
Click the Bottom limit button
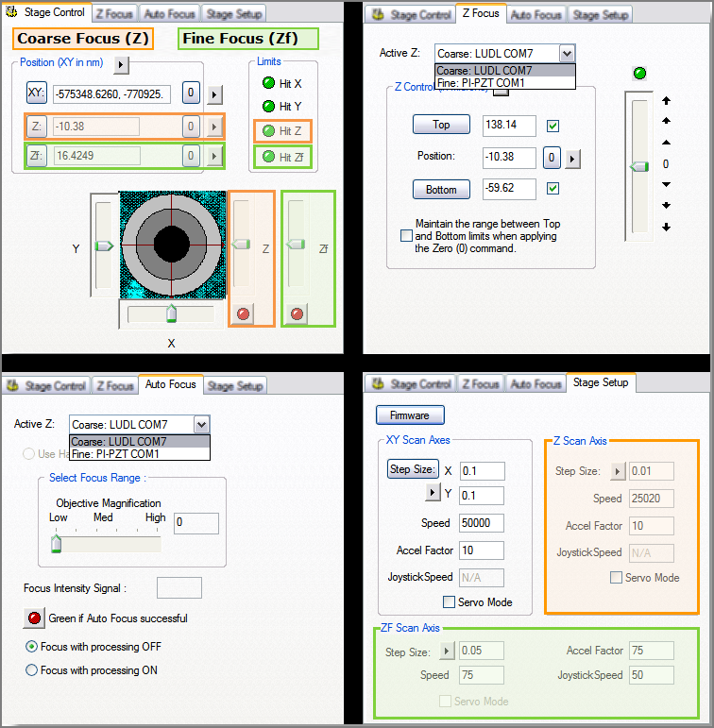click(x=441, y=190)
